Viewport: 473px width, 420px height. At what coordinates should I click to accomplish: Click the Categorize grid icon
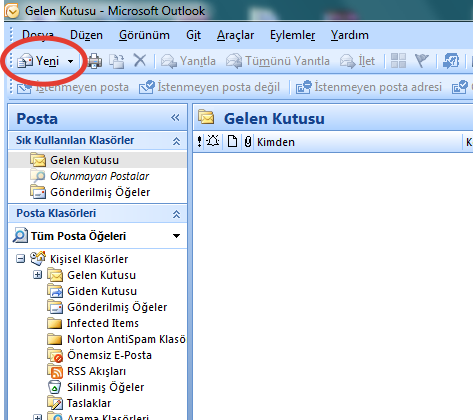pos(398,61)
